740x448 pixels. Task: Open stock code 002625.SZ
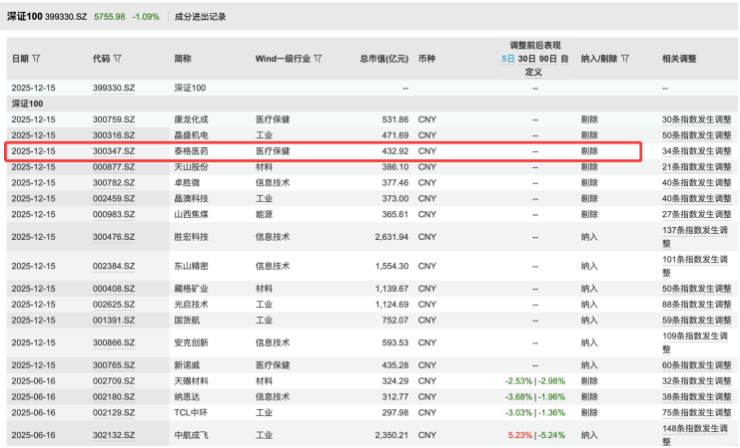[x=114, y=304]
